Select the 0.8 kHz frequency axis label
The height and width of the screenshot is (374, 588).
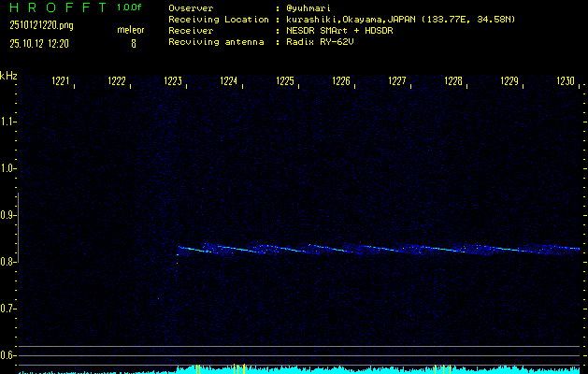tap(8, 262)
